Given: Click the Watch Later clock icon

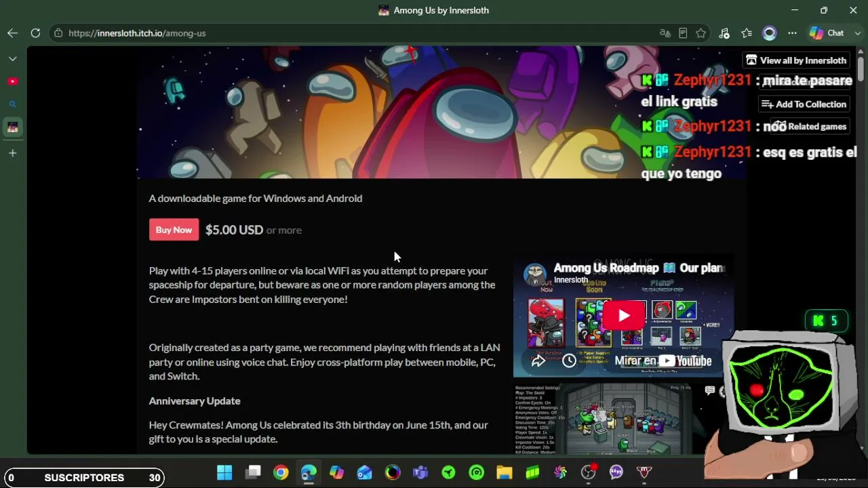Looking at the screenshot, I should [x=569, y=361].
